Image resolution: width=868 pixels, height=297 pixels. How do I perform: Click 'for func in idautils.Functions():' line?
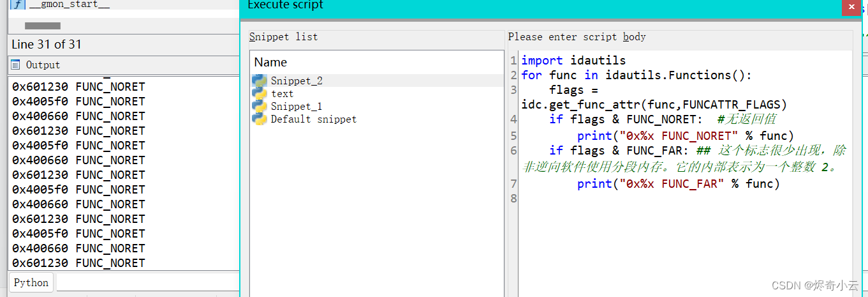tap(636, 75)
